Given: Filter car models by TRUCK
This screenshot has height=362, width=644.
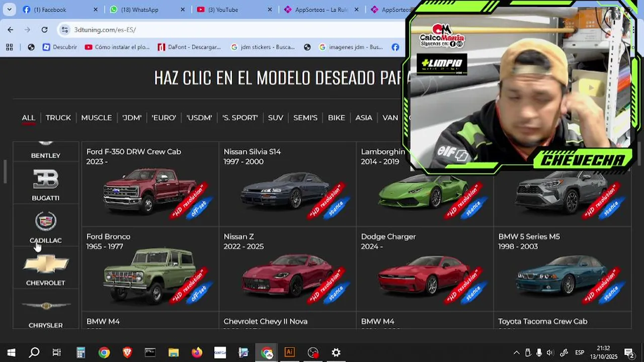Looking at the screenshot, I should (x=58, y=118).
